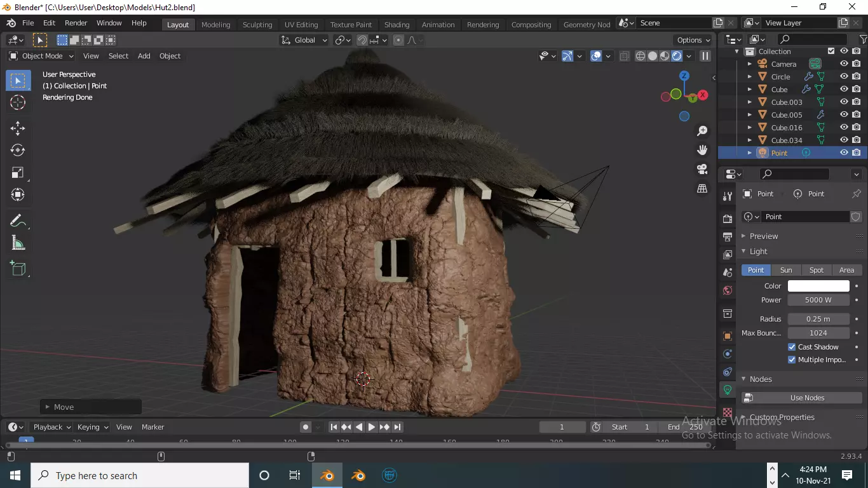
Task: Open the Global transform orientation dropdown
Action: click(304, 40)
